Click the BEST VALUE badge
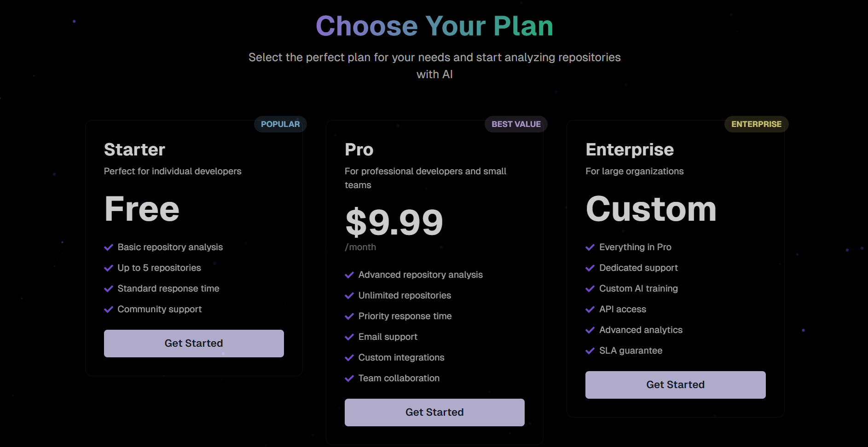The image size is (868, 447). click(x=516, y=124)
